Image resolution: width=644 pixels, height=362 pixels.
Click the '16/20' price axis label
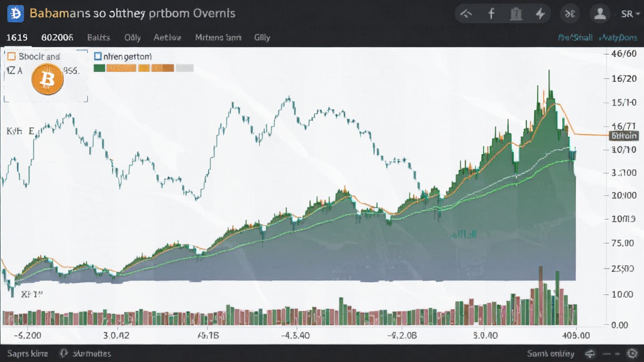coord(624,79)
